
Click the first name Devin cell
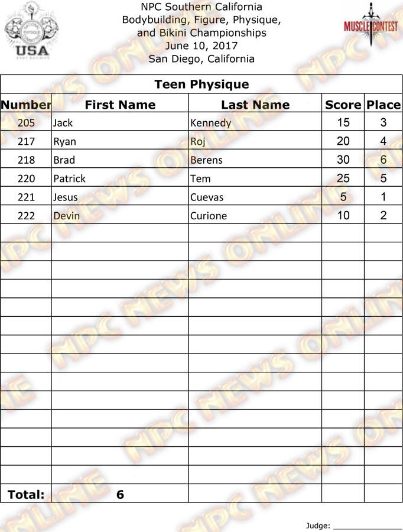(66, 216)
